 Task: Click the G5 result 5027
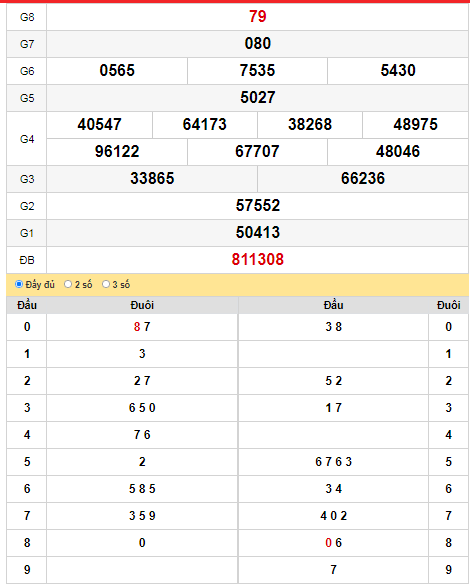(x=258, y=97)
